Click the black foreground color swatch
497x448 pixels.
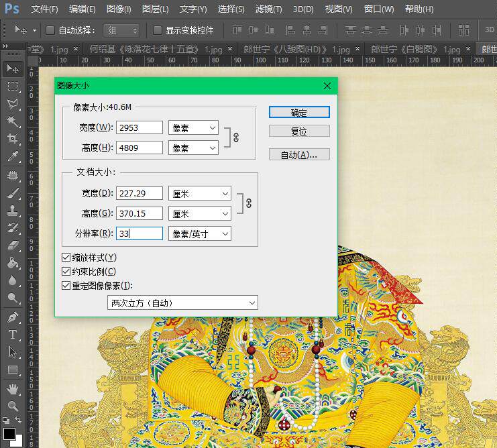click(9, 434)
